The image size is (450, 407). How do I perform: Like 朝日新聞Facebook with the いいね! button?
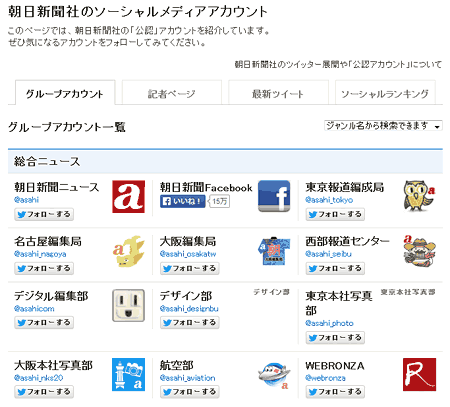coord(182,201)
